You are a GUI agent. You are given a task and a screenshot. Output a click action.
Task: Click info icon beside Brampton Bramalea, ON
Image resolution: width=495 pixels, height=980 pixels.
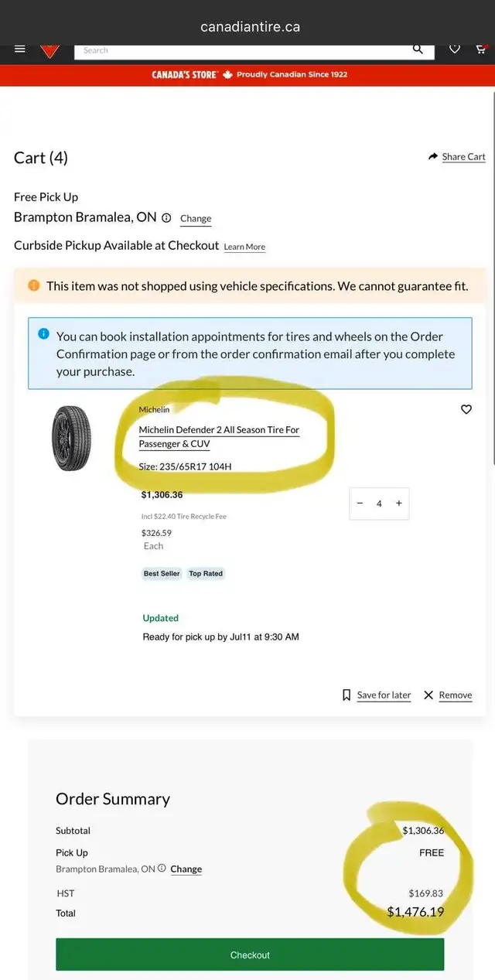coord(166,218)
